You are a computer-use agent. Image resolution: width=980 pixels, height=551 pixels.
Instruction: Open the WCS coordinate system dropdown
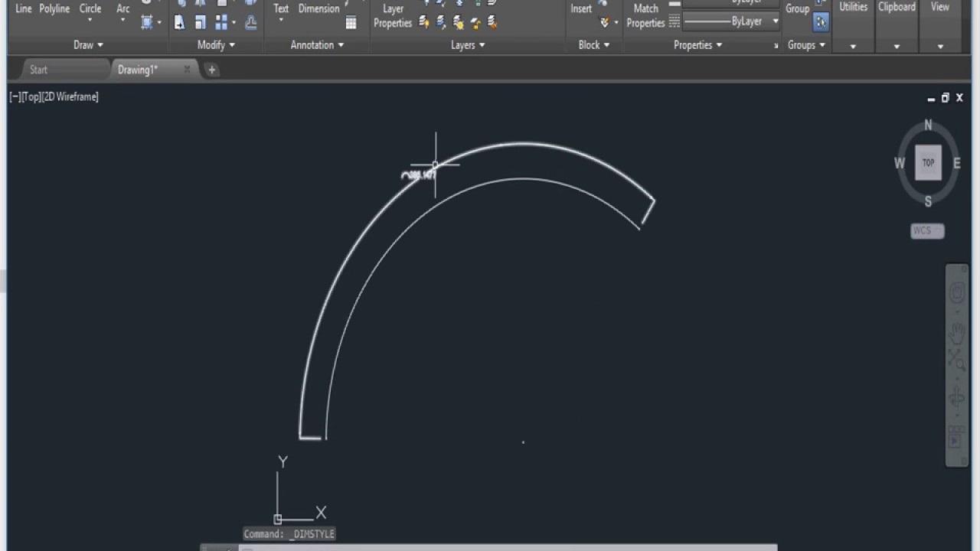(x=927, y=231)
